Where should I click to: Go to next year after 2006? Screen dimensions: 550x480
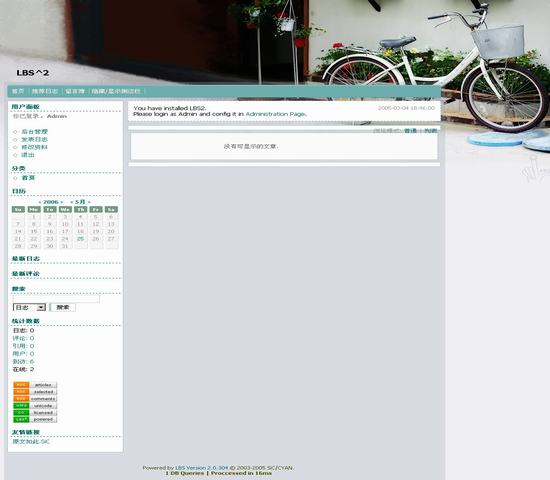pos(61,202)
